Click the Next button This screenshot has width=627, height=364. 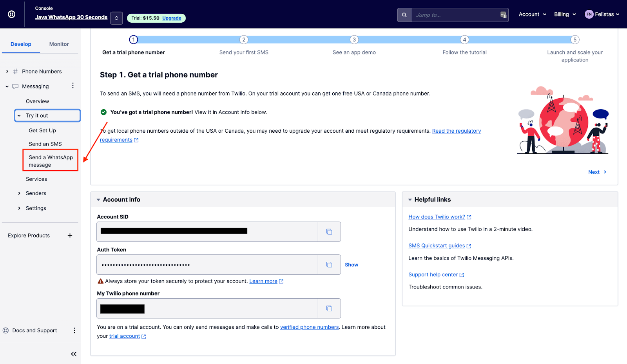click(x=597, y=172)
